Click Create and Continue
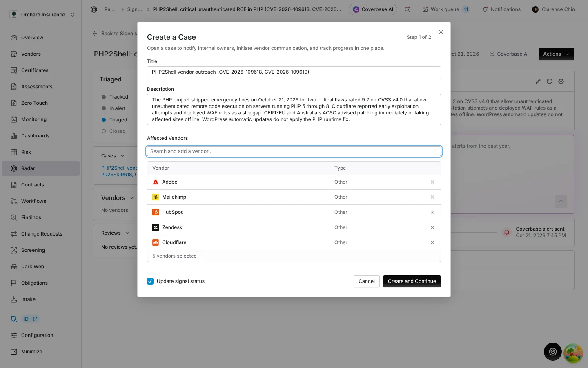This screenshot has height=368, width=588. coord(412,281)
